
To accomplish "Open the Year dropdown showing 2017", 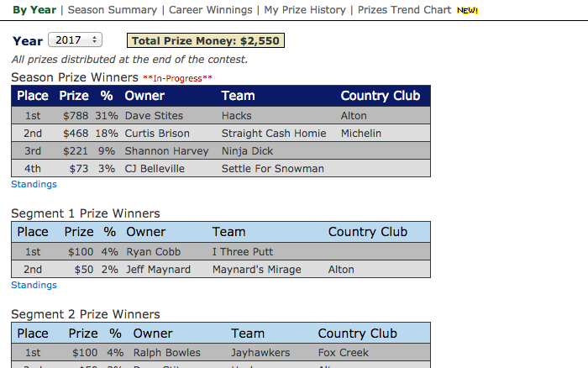I will point(75,40).
